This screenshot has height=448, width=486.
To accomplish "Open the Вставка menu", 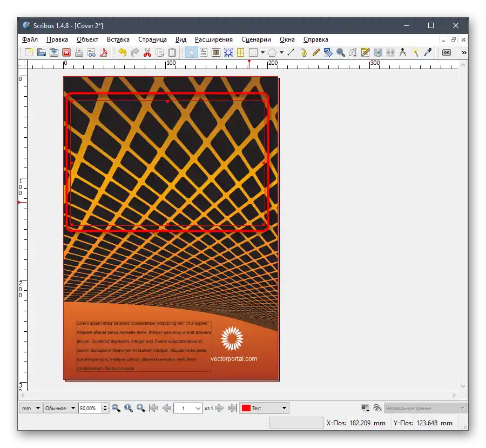I will tap(118, 39).
